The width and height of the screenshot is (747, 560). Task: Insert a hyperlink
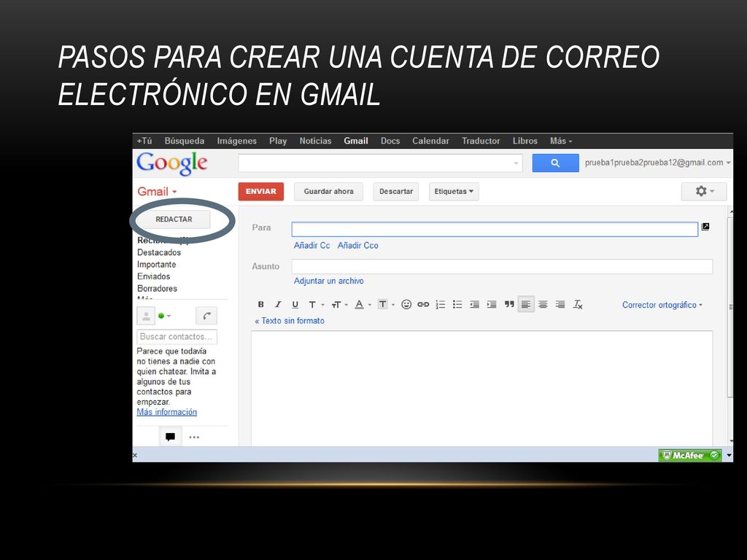coord(423,304)
